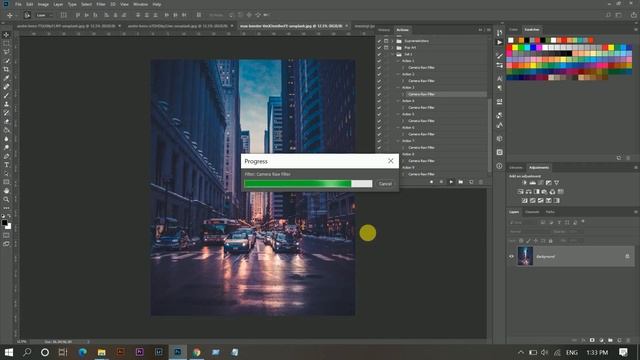
Task: Toggle the checkmark for Set 1
Action: [x=379, y=54]
